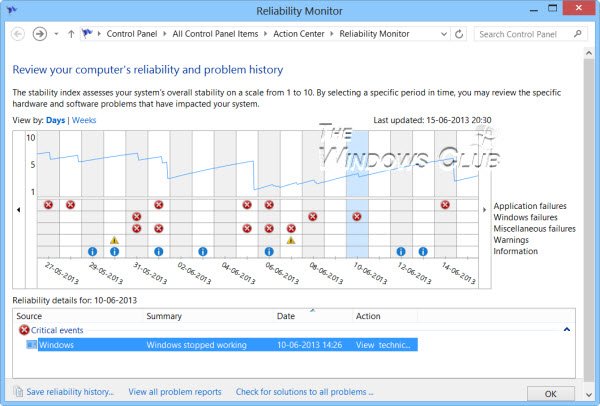This screenshot has width=600, height=406.
Task: Click Reliability Monitor breadcrumb
Action: tap(374, 34)
